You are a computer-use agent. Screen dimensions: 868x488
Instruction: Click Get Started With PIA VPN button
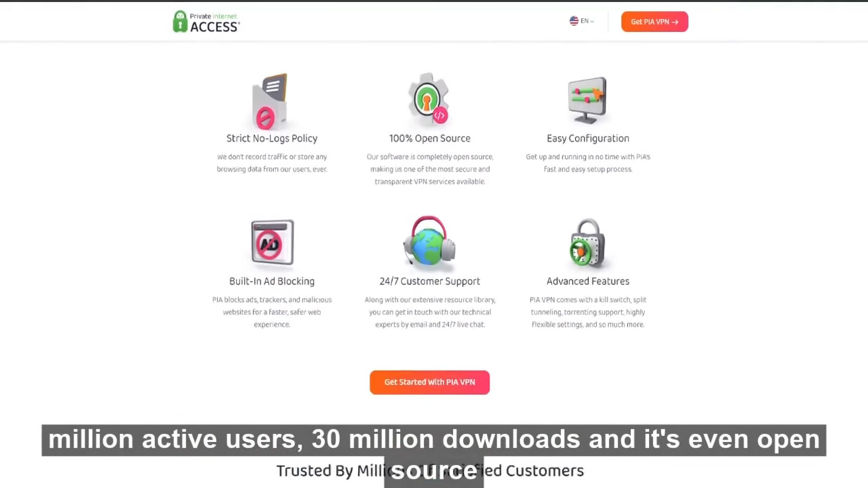(430, 382)
